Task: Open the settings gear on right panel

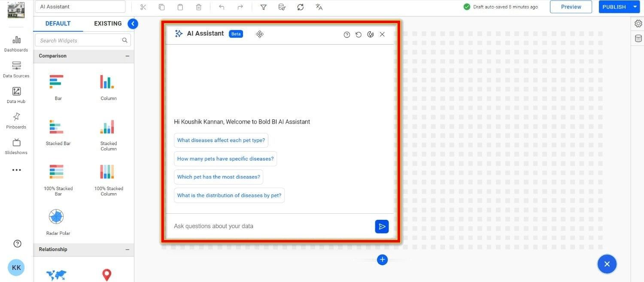Action: click(638, 24)
